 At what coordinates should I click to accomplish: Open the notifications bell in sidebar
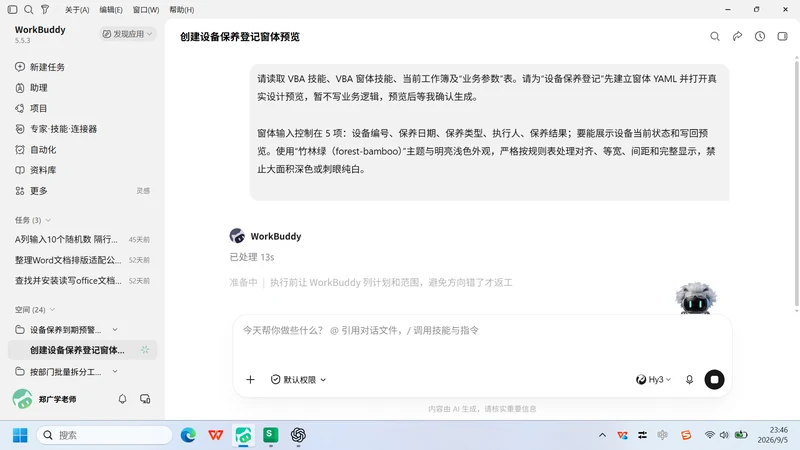[122, 399]
